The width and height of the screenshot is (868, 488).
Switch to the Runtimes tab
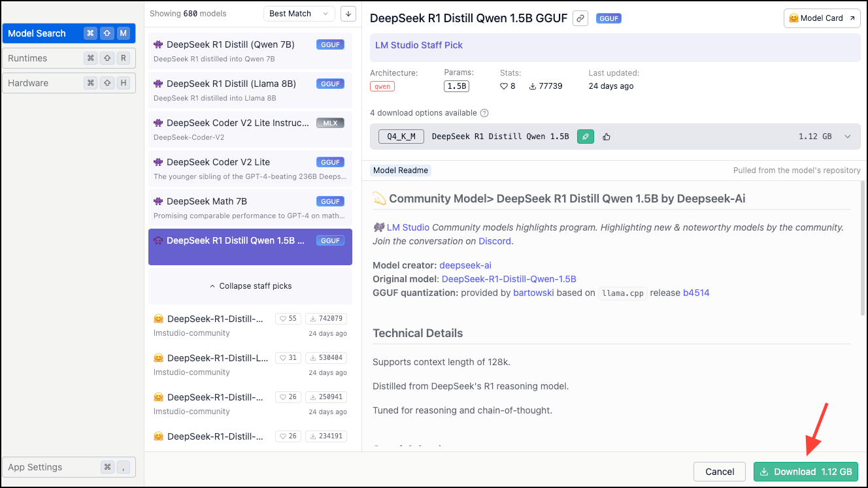[x=69, y=58]
